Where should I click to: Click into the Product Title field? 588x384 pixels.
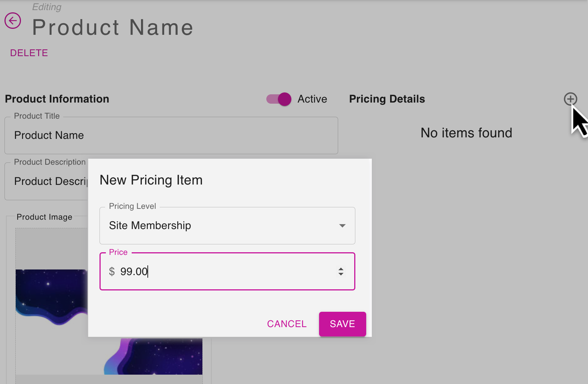coord(171,135)
